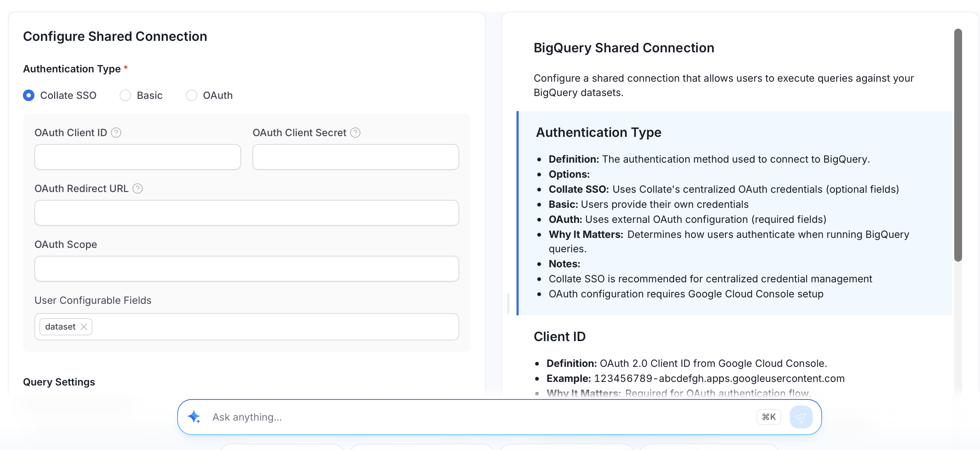The height and width of the screenshot is (450, 980).
Task: Click the BigQuery Shared Connection title
Action: pos(624,48)
